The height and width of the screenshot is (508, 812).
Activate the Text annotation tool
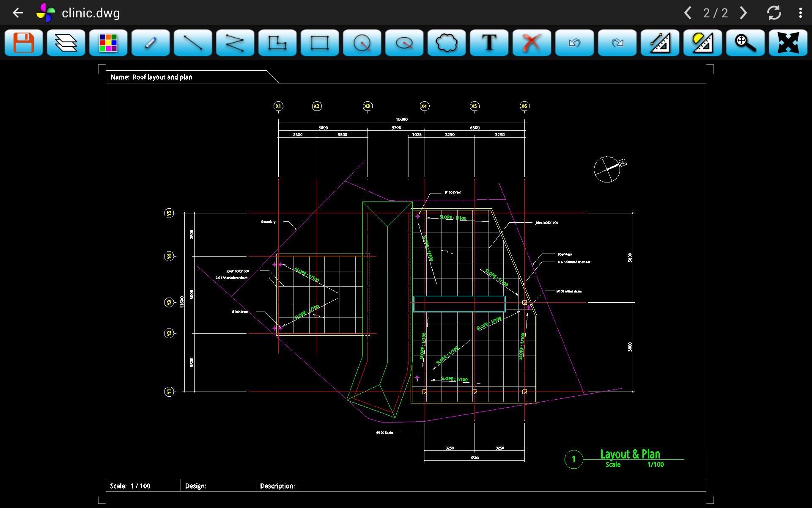click(x=489, y=43)
